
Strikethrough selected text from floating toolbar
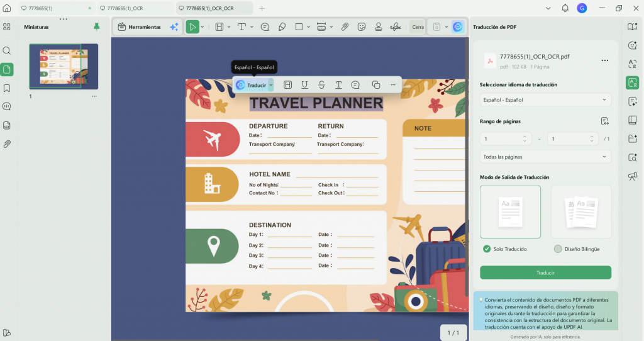pos(321,85)
